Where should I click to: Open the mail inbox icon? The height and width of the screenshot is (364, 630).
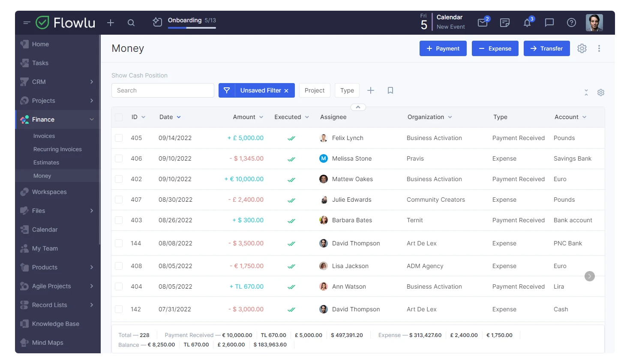483,23
